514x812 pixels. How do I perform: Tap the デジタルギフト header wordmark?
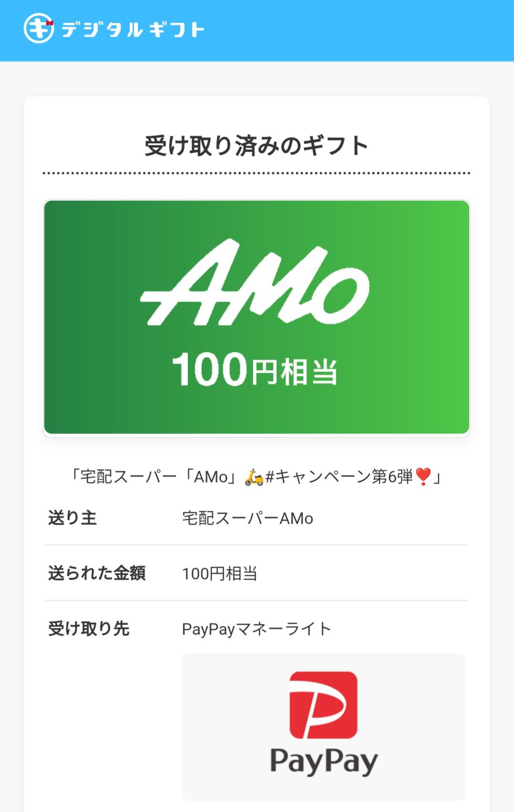133,30
